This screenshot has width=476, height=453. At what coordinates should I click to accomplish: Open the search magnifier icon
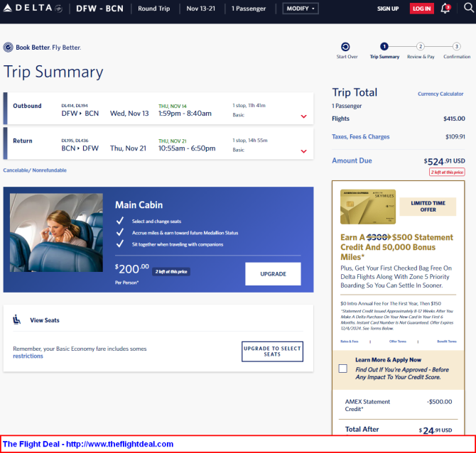pyautogui.click(x=469, y=8)
